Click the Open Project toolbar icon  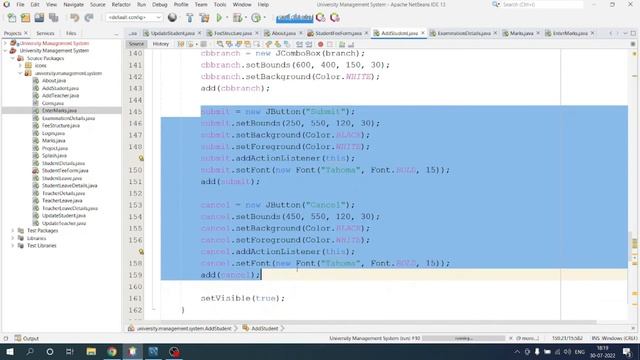39,18
